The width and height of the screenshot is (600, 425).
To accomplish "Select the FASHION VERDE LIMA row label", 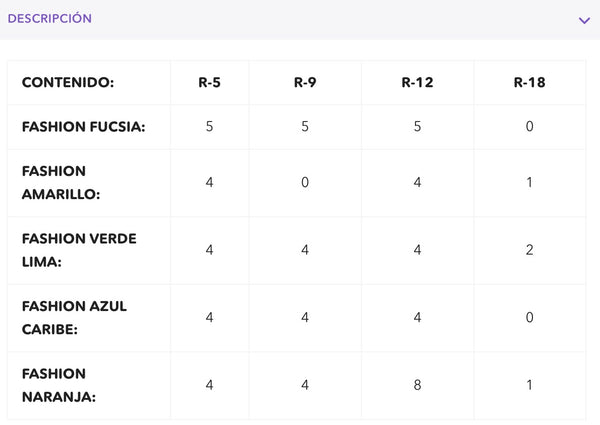I will (x=79, y=250).
